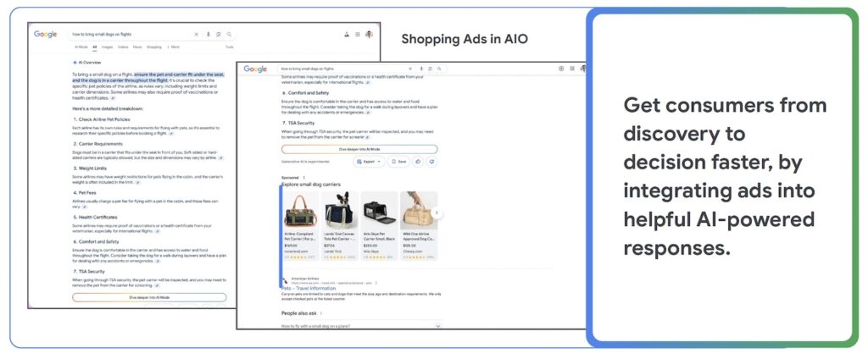The width and height of the screenshot is (868, 359).
Task: Clear the search query in left window
Action: pos(197,35)
